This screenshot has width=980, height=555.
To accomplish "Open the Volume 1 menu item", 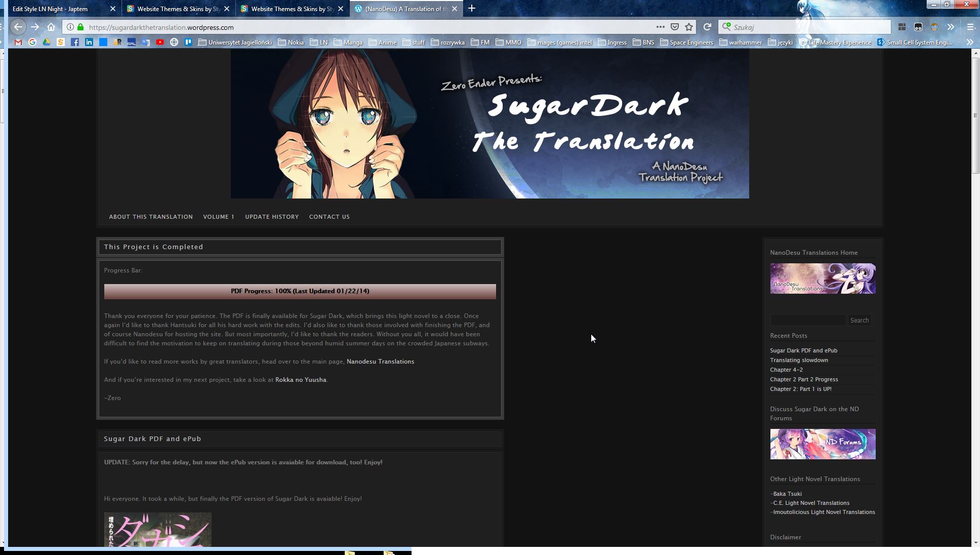I will tap(219, 217).
